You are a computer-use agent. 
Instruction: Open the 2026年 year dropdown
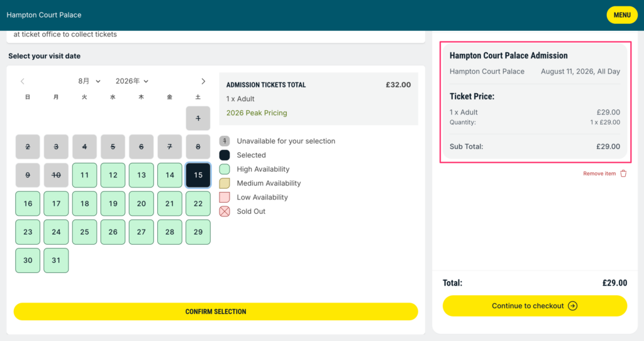point(132,81)
